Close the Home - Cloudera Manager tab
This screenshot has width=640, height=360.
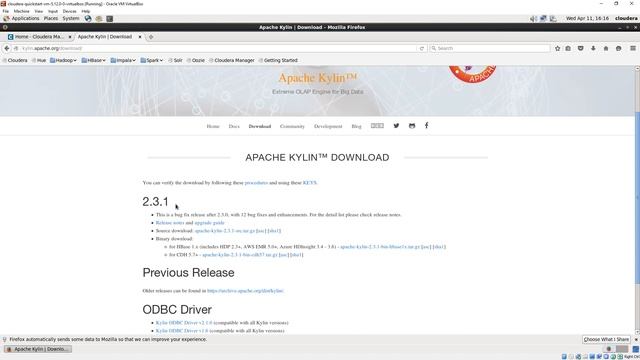click(70, 37)
